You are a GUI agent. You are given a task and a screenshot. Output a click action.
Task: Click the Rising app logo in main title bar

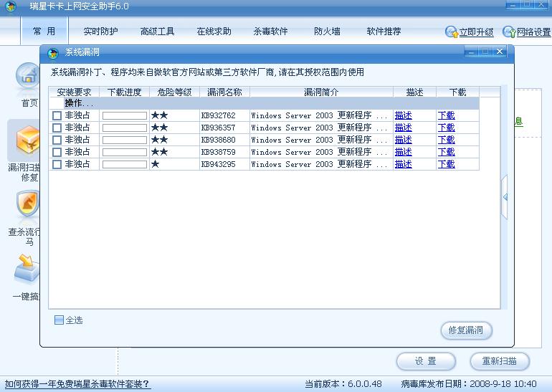coord(11,6)
